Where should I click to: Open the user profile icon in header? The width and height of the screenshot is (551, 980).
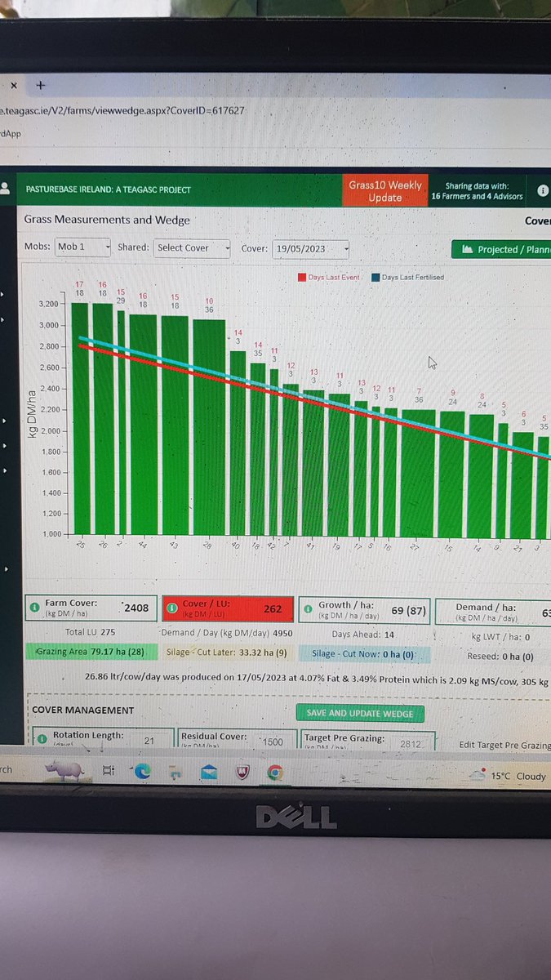click(5, 189)
